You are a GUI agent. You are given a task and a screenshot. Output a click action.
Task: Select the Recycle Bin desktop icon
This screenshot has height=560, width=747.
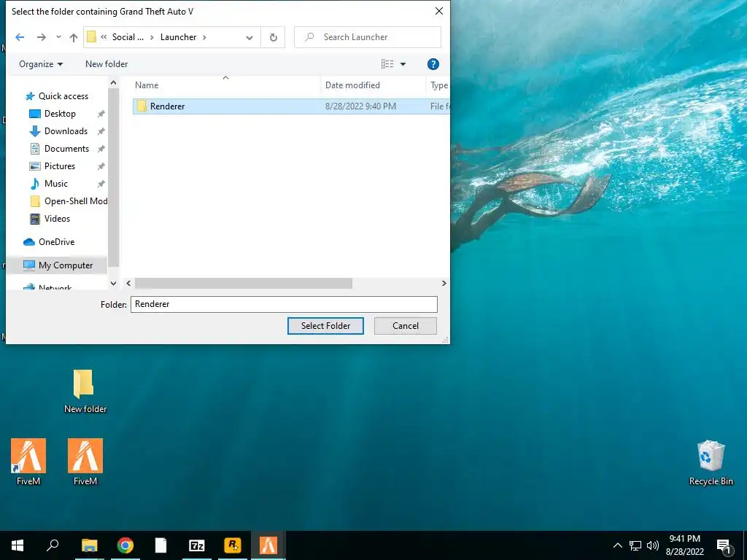point(711,463)
